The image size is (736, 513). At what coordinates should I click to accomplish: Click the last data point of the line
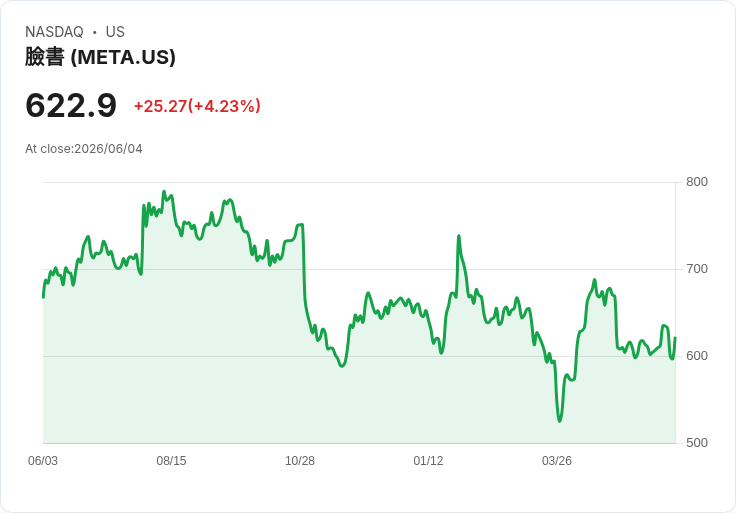pyautogui.click(x=675, y=338)
